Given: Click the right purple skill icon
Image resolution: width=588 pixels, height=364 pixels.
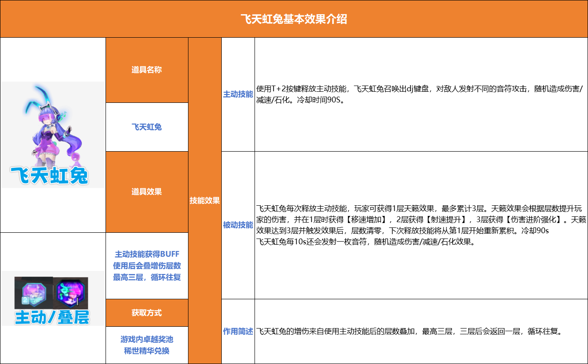Looking at the screenshot, I should click(x=71, y=293).
